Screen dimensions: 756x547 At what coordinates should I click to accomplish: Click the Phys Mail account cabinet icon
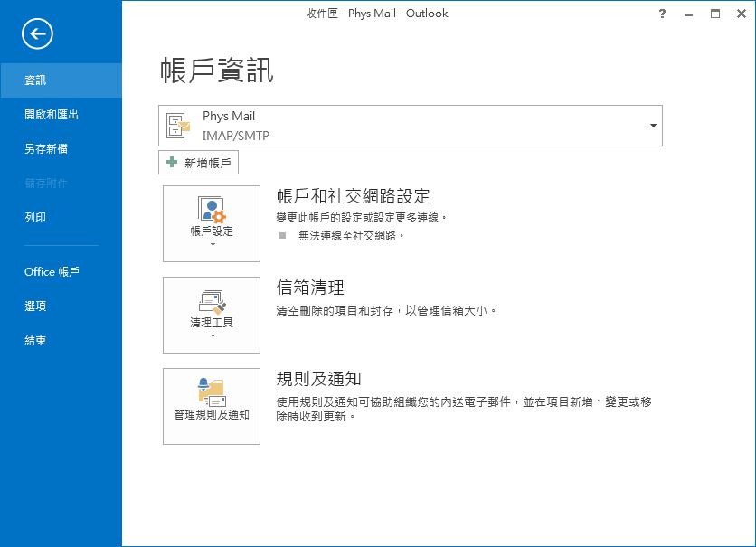coord(178,126)
